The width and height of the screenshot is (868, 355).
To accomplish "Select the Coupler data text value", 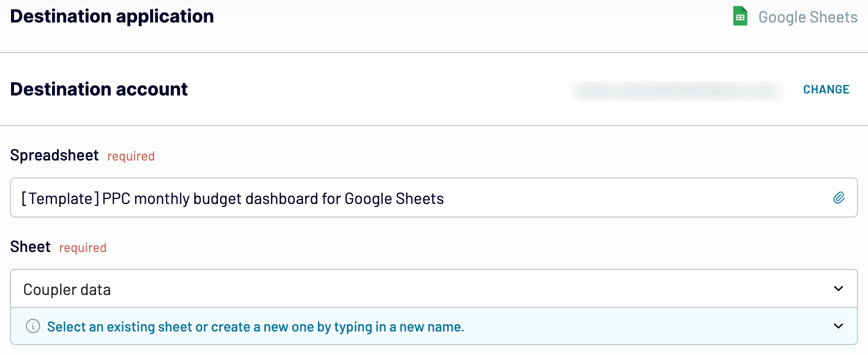I will coord(67,289).
